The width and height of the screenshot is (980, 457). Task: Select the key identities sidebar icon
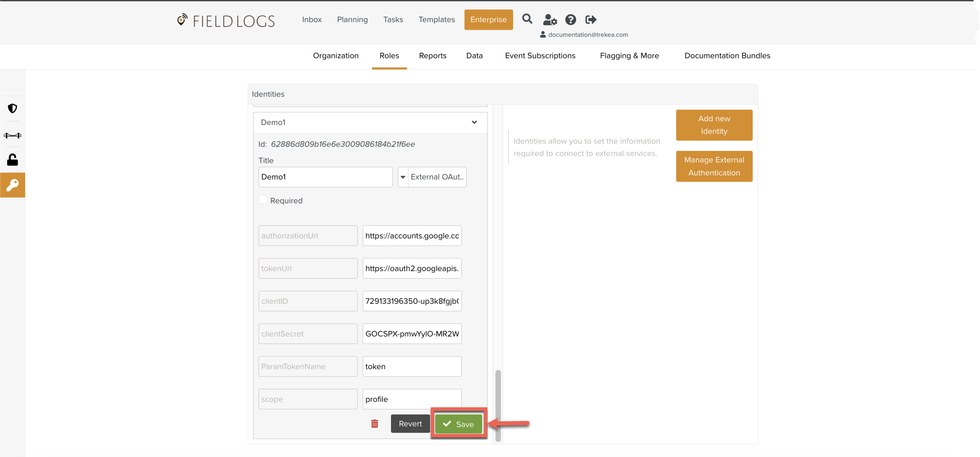point(13,185)
